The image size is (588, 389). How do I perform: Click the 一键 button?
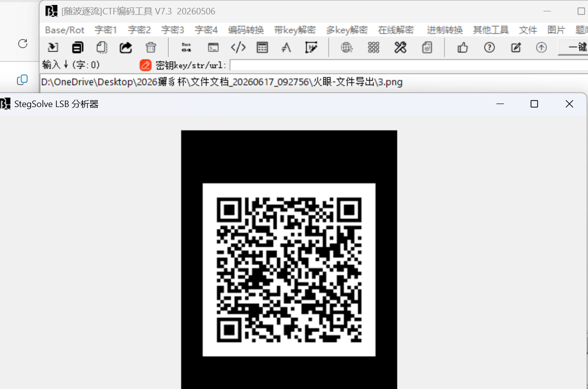573,47
